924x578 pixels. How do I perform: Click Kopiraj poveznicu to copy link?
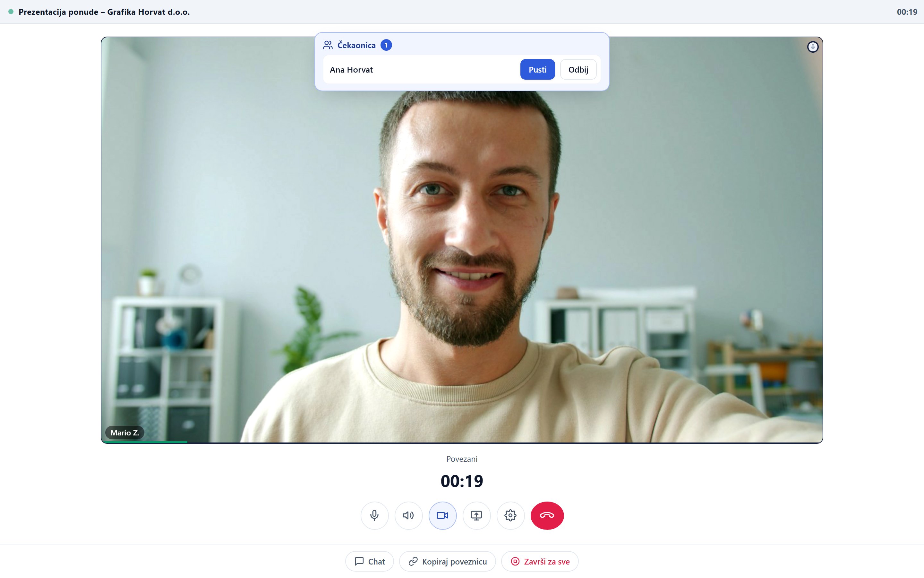point(447,561)
